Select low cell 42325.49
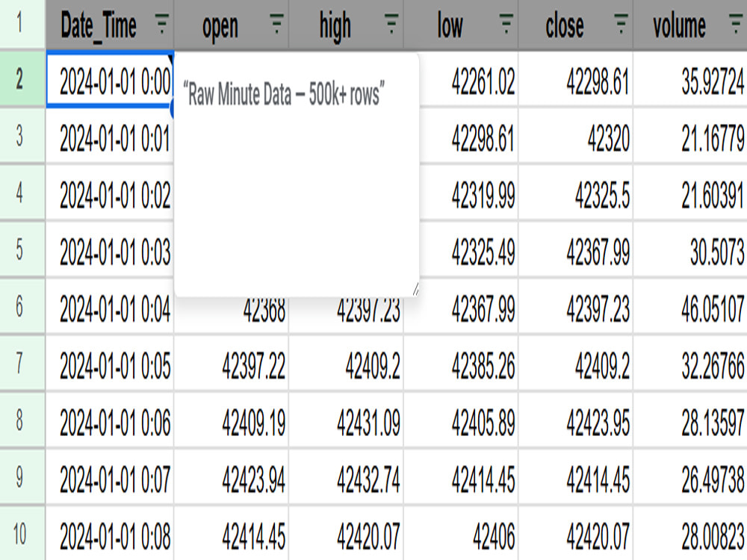Viewport: 747px width, 560px height. (x=469, y=249)
